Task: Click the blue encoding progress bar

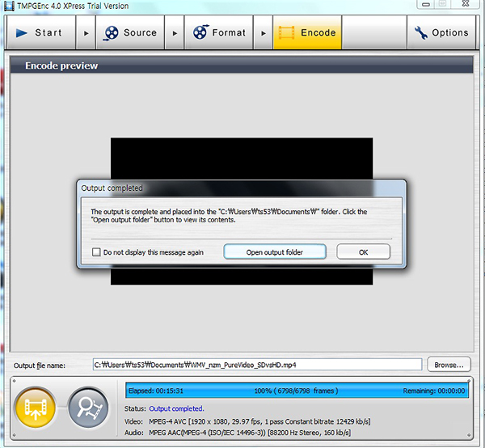Action: [297, 391]
